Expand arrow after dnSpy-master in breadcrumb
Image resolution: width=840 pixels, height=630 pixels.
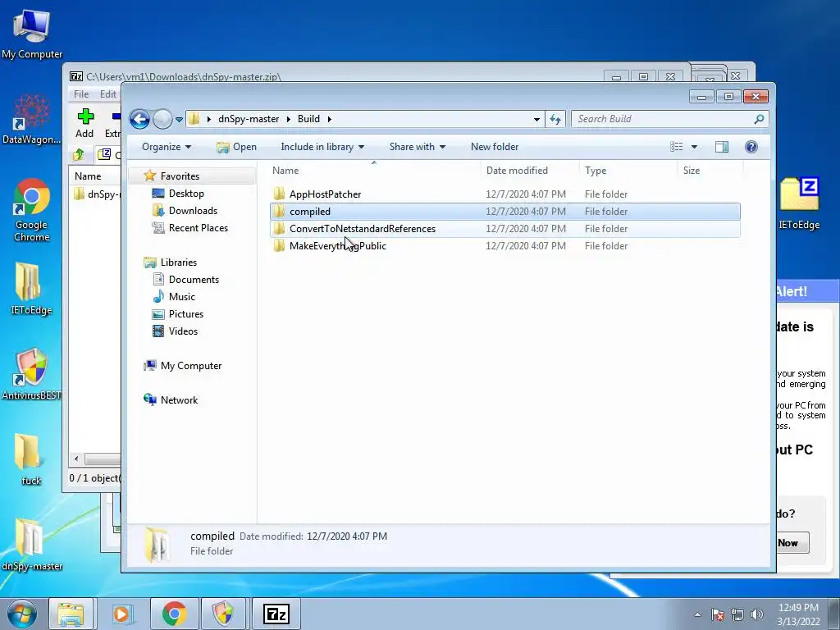pos(288,119)
